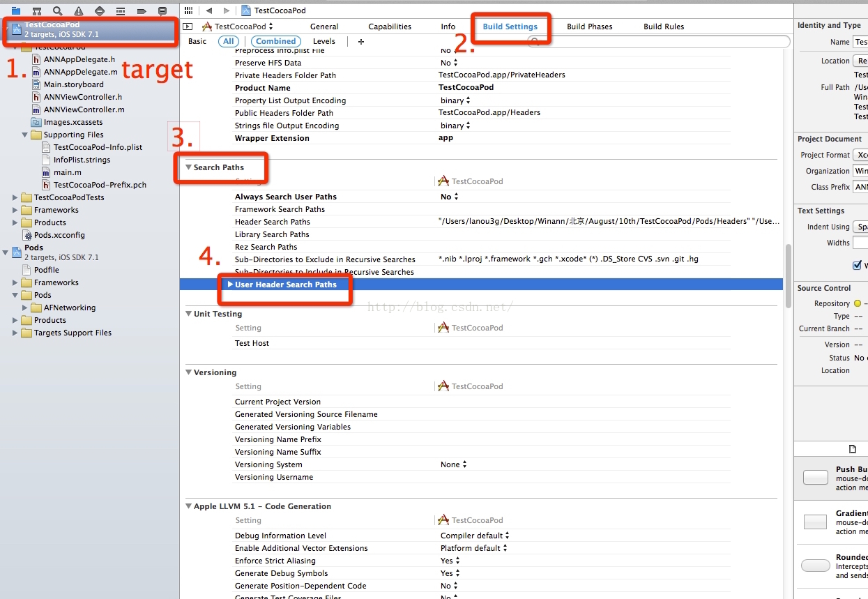Select the Basic settings filter
Viewport: 868px width, 599px height.
tap(197, 41)
